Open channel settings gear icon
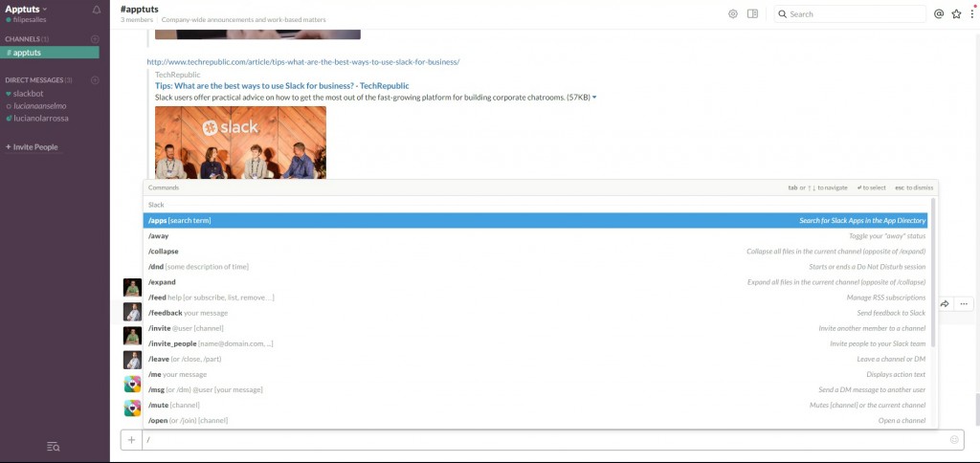Viewport: 980px width, 463px height. (x=732, y=13)
